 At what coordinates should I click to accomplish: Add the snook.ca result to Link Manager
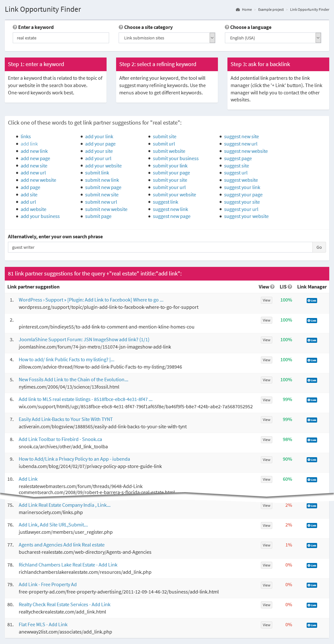(312, 440)
